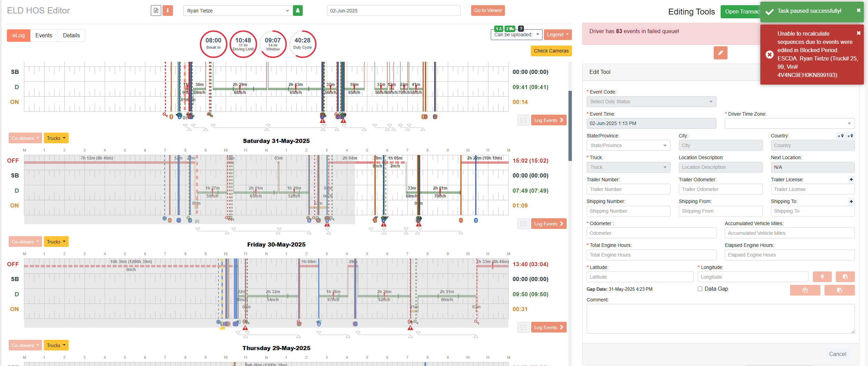Screen dimensions: 868x366
Task: Open the State/Province dropdown
Action: (628, 145)
